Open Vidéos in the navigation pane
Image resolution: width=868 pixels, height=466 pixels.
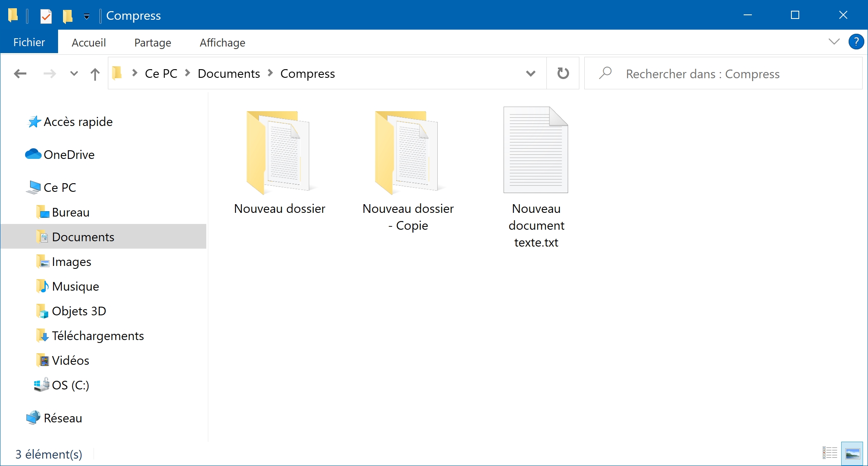pyautogui.click(x=63, y=361)
